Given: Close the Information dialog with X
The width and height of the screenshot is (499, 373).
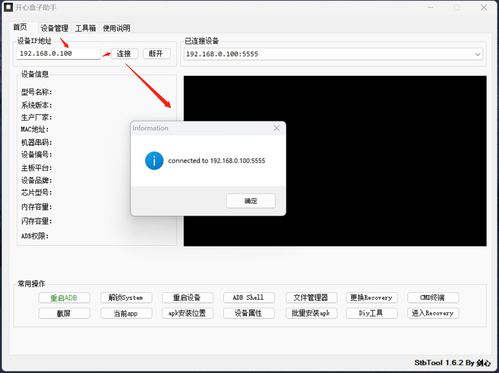Looking at the screenshot, I should click(x=276, y=128).
